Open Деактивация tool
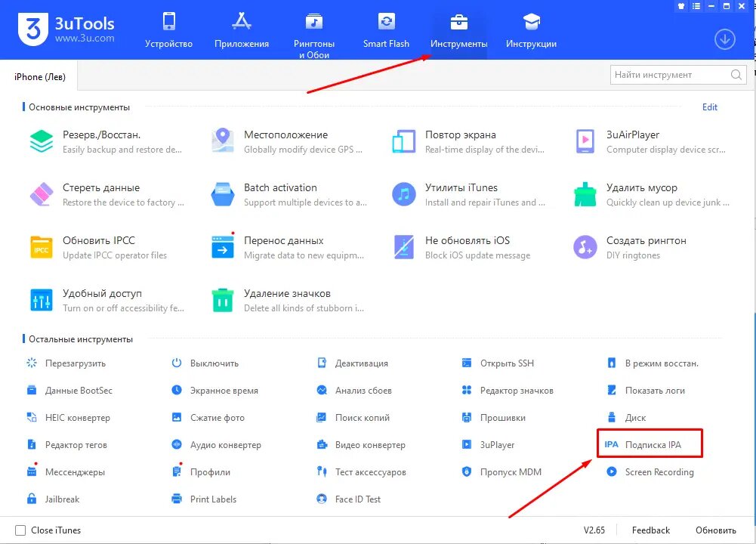756x544 pixels. (353, 363)
